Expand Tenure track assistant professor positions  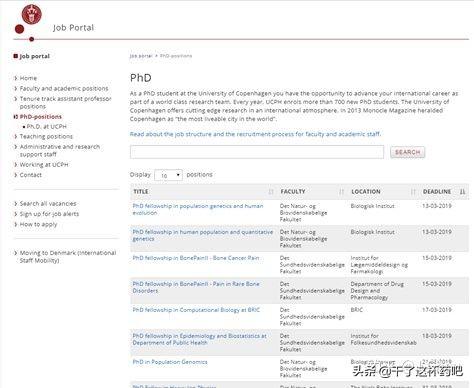[65, 102]
